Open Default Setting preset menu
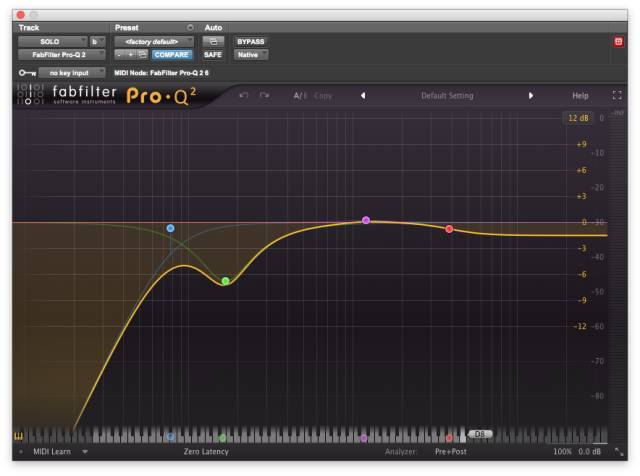The image size is (640, 476). [447, 96]
